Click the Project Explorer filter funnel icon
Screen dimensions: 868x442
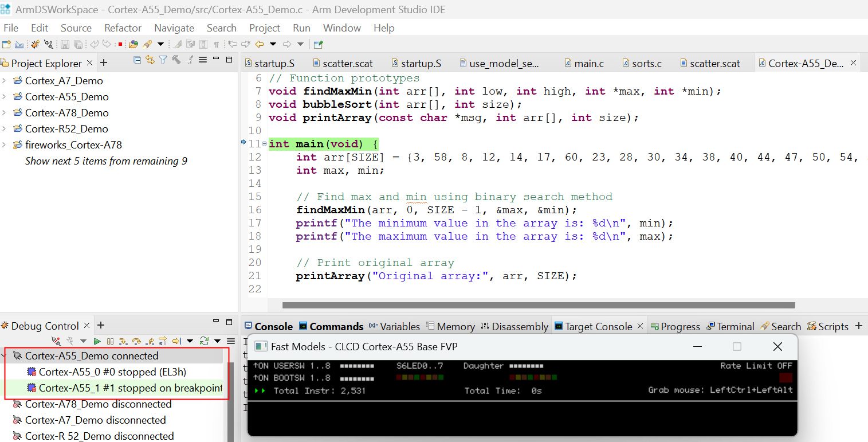click(163, 60)
